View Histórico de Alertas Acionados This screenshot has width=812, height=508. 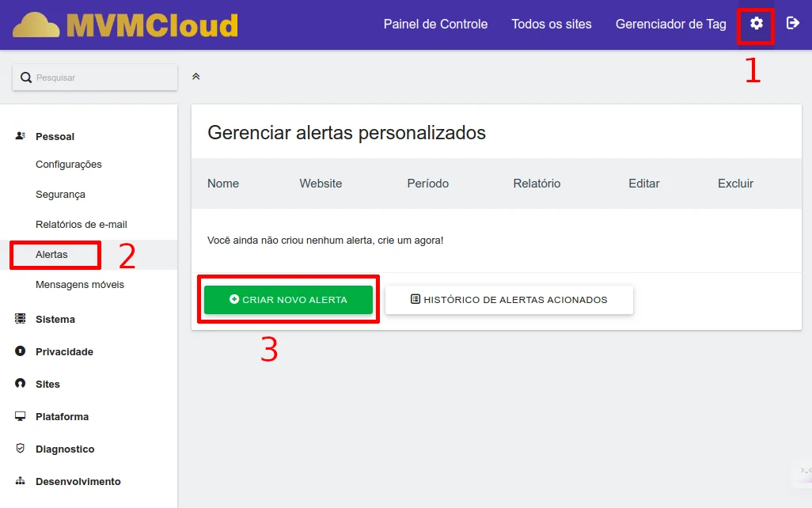[x=509, y=300]
